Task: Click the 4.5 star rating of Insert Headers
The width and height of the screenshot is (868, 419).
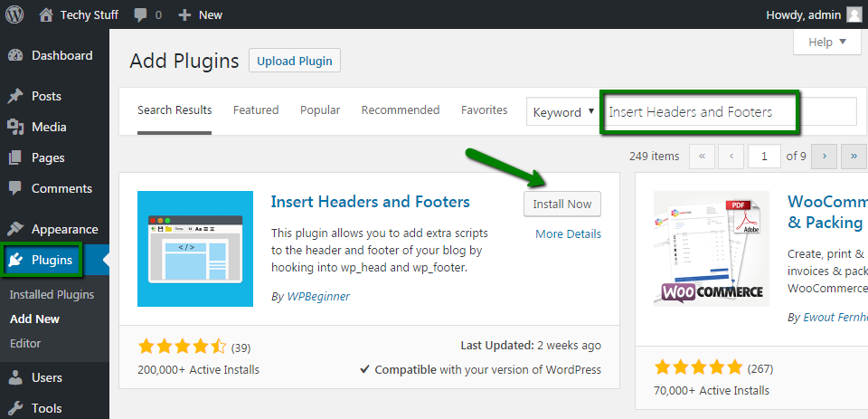Action: click(182, 348)
